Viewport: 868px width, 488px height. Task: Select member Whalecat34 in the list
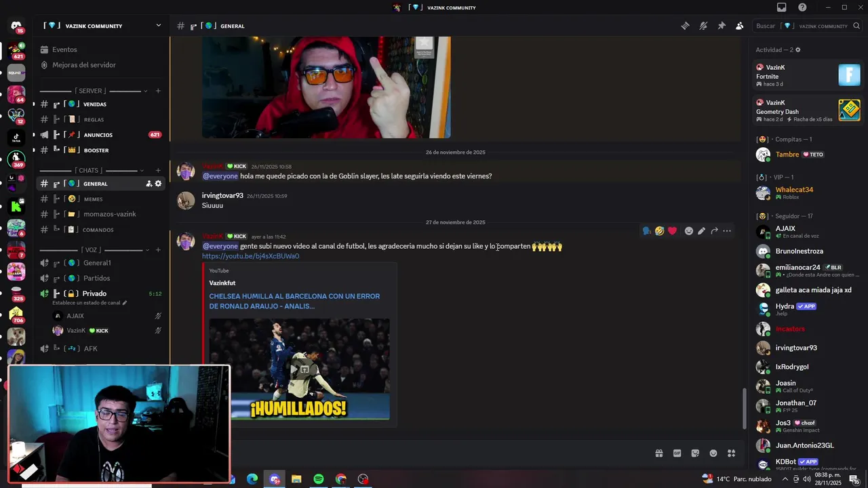tap(808, 193)
